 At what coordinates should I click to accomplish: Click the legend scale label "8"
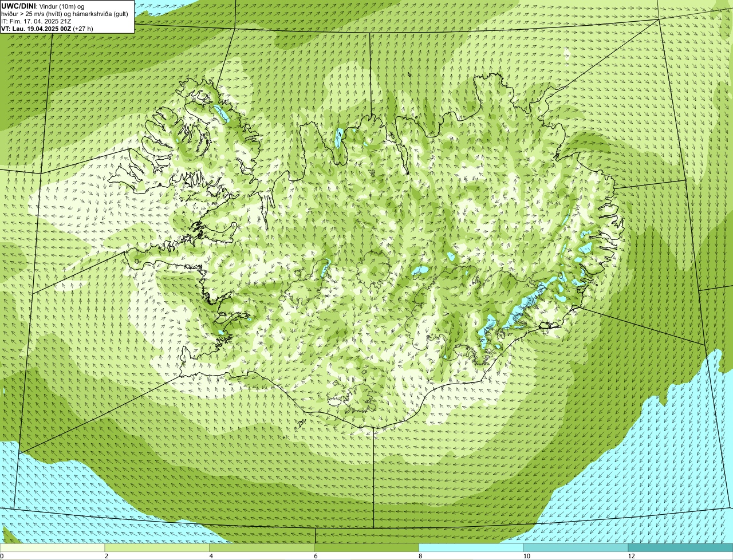pyautogui.click(x=420, y=556)
